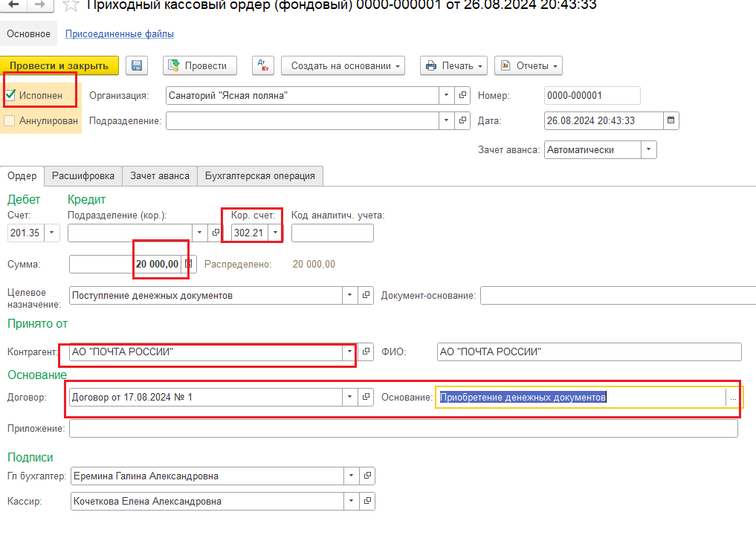This screenshot has height=544, width=756.
Task: Open Присоединенные файлы link
Action: pos(120,33)
